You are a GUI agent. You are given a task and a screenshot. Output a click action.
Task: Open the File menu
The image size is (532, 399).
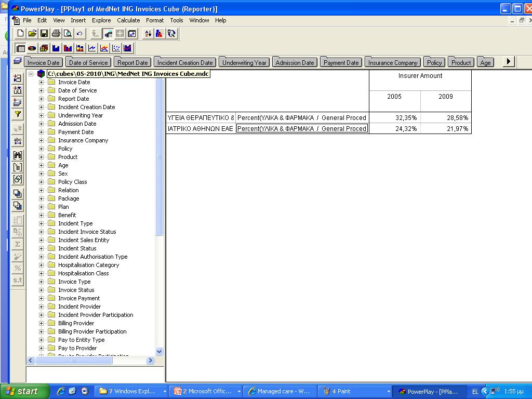click(27, 20)
